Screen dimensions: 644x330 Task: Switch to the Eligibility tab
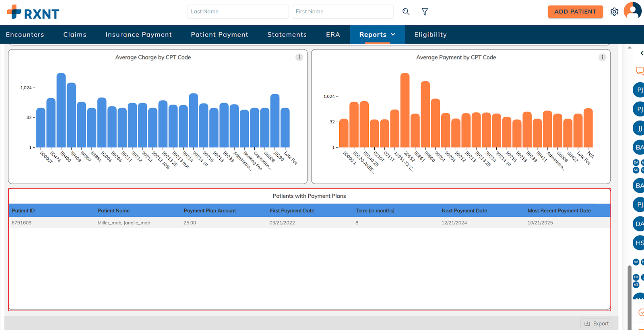point(430,35)
